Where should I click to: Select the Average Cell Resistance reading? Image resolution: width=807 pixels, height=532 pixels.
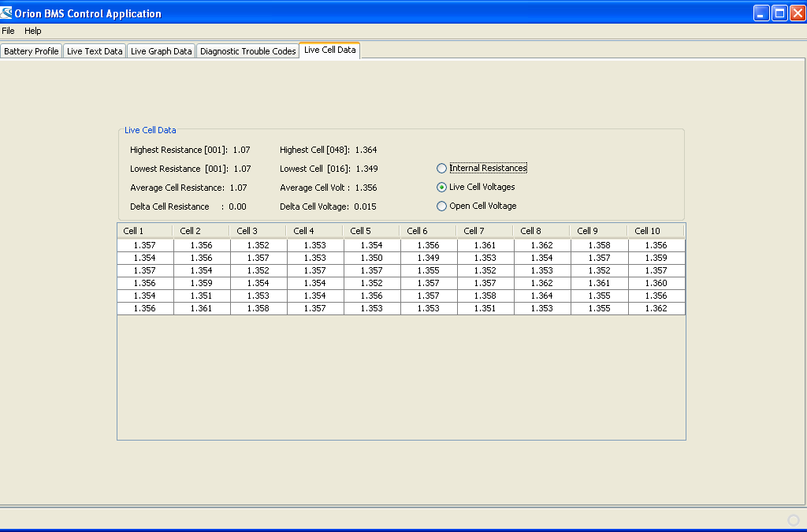tap(188, 188)
